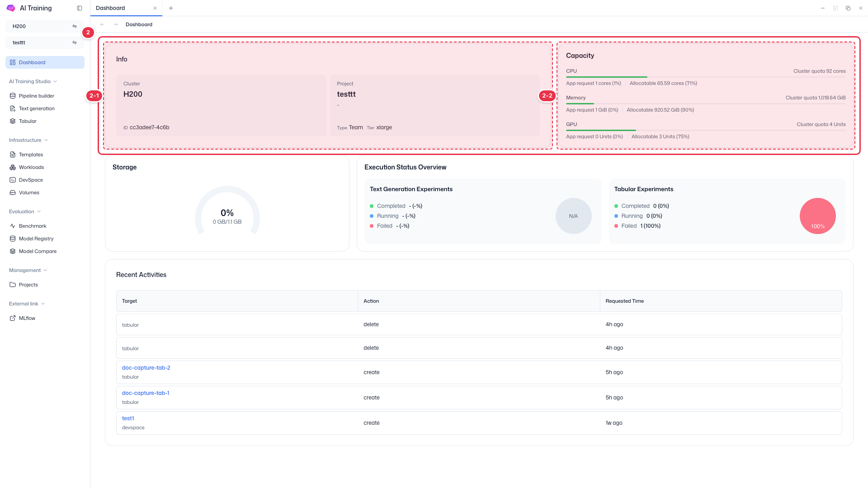Click the CPU capacity progress bar
This screenshot has height=488, width=868.
pyautogui.click(x=706, y=77)
